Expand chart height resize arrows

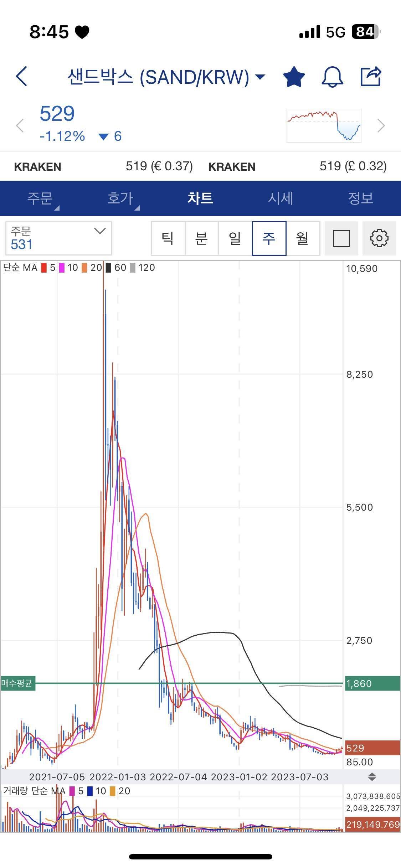click(372, 777)
